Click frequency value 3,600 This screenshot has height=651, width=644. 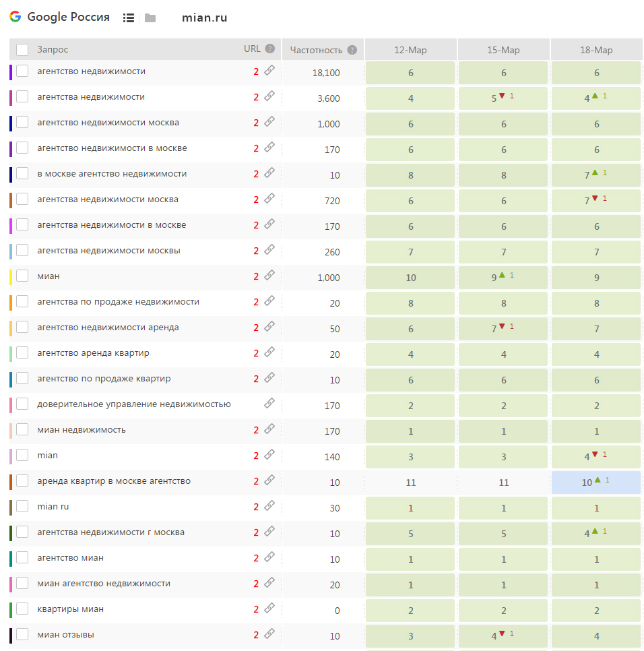(x=329, y=99)
